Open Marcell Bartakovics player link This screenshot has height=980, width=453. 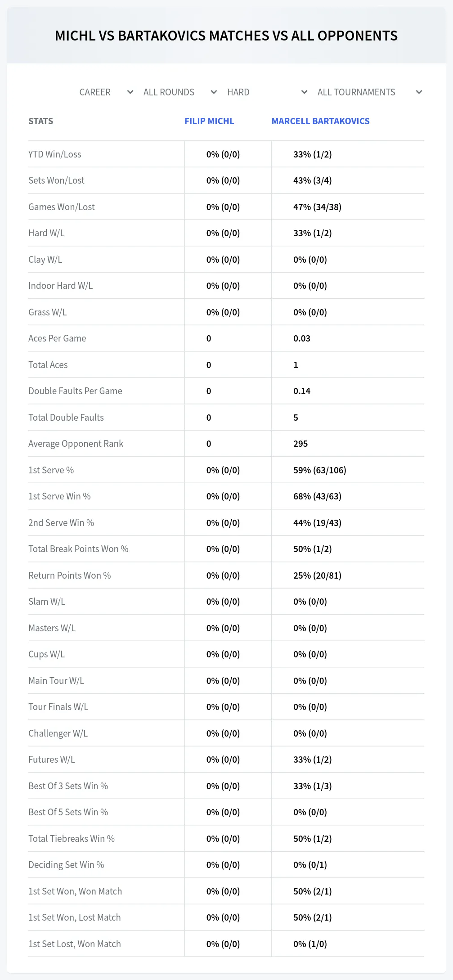(x=320, y=121)
